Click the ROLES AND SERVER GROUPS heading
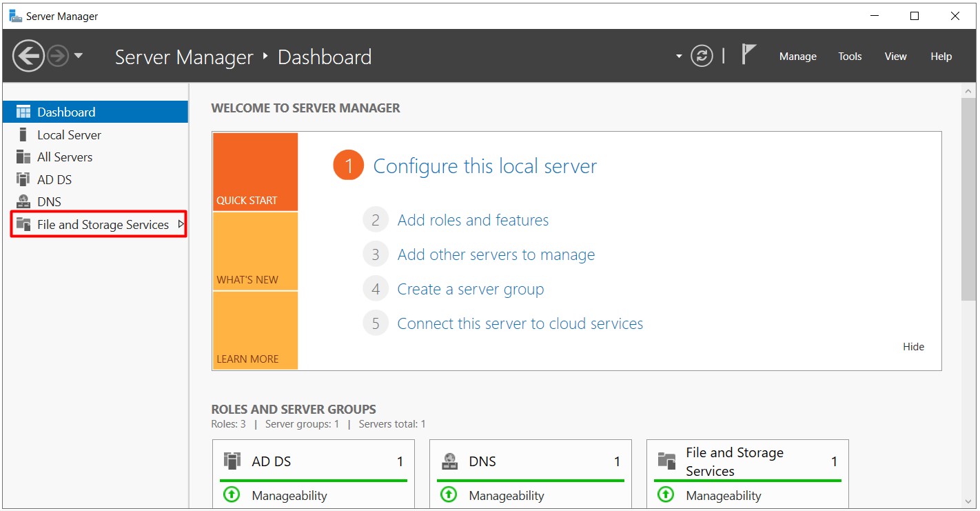The image size is (980, 511). coord(294,409)
